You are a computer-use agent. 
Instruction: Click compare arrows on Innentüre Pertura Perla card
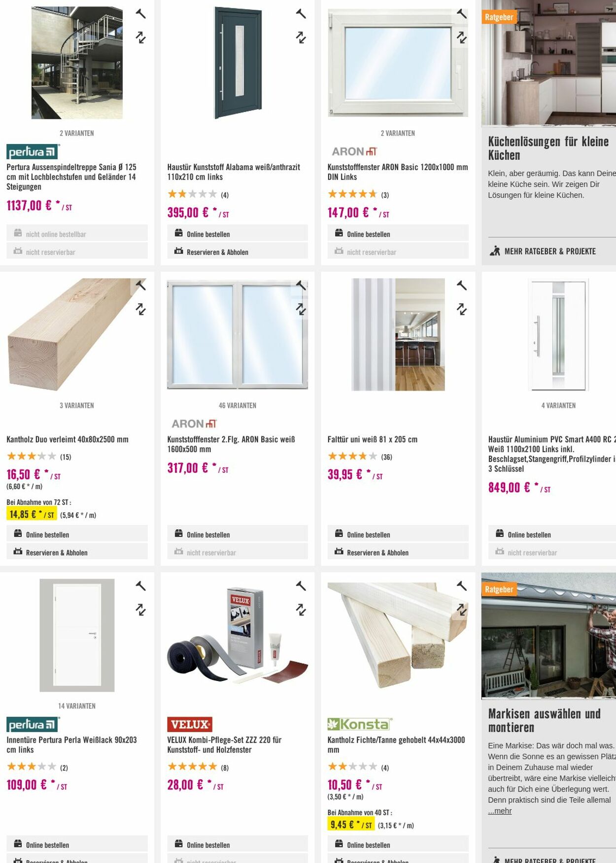pyautogui.click(x=141, y=610)
